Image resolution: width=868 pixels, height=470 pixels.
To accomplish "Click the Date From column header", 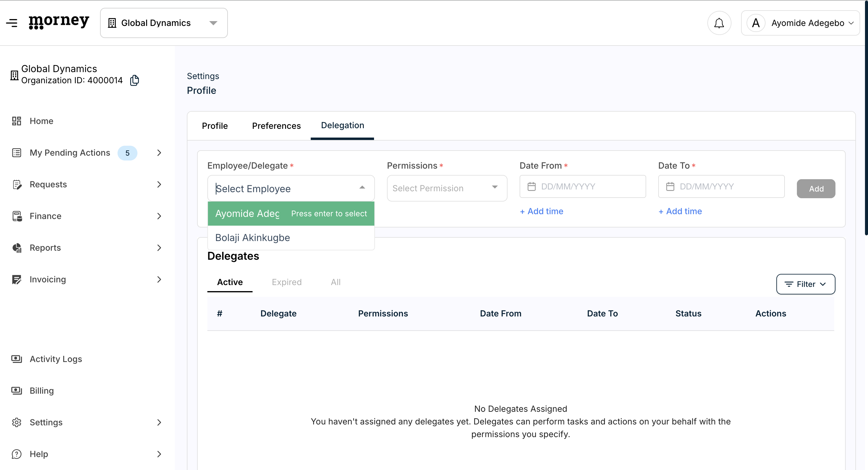I will pos(500,313).
